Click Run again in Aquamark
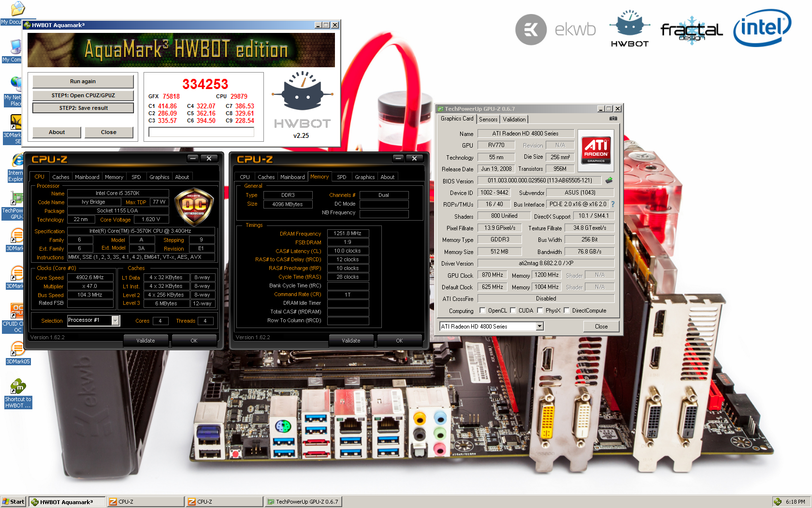 (83, 81)
